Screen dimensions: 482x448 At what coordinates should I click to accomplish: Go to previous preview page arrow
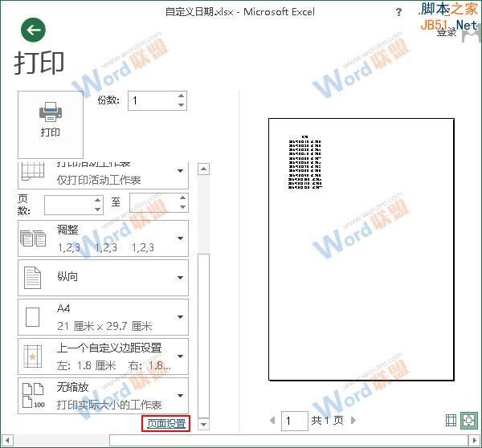tap(272, 420)
